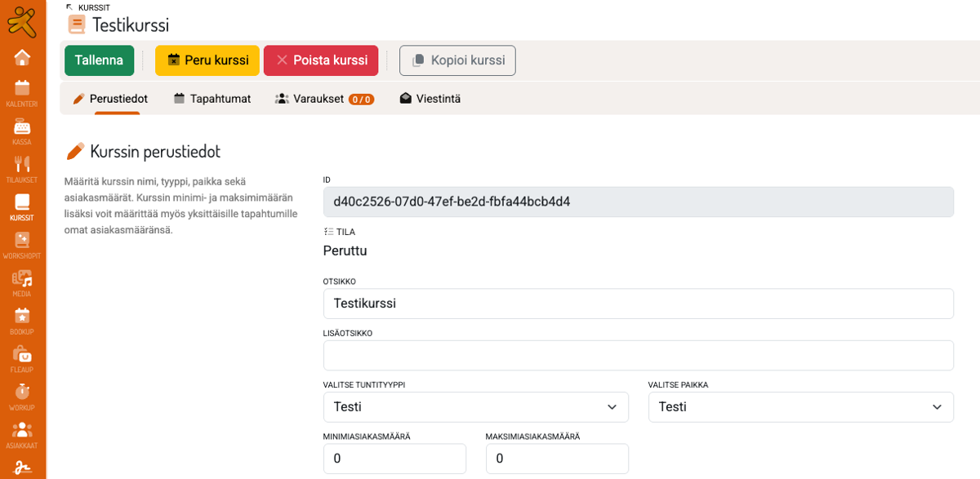The width and height of the screenshot is (980, 479).
Task: Open Bookup in the sidebar
Action: point(22,321)
